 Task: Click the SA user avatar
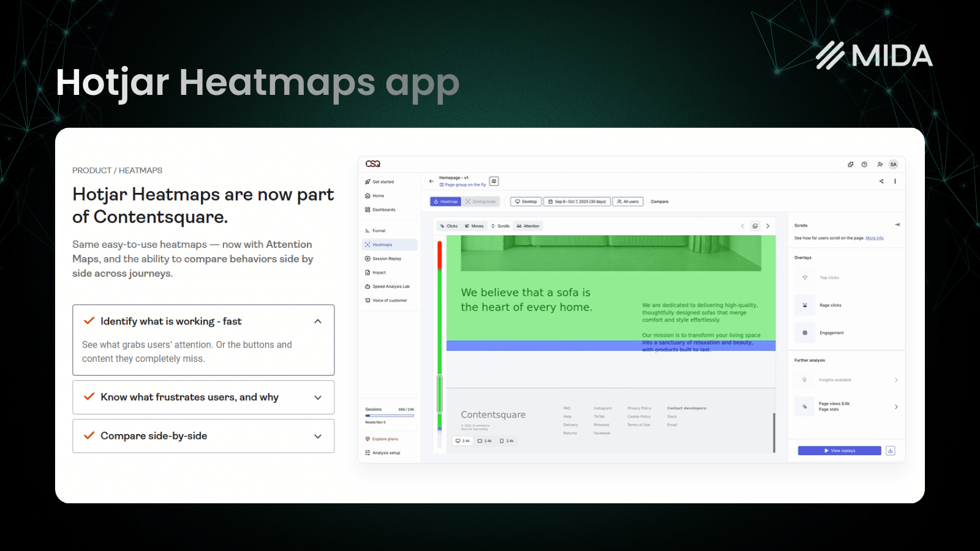tap(893, 164)
